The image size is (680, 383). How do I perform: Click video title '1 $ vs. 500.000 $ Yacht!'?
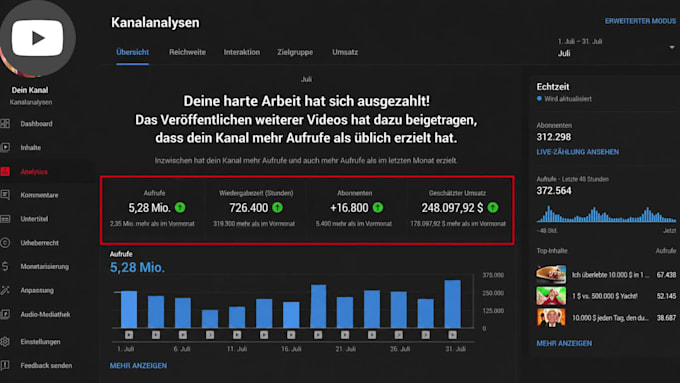click(x=605, y=296)
